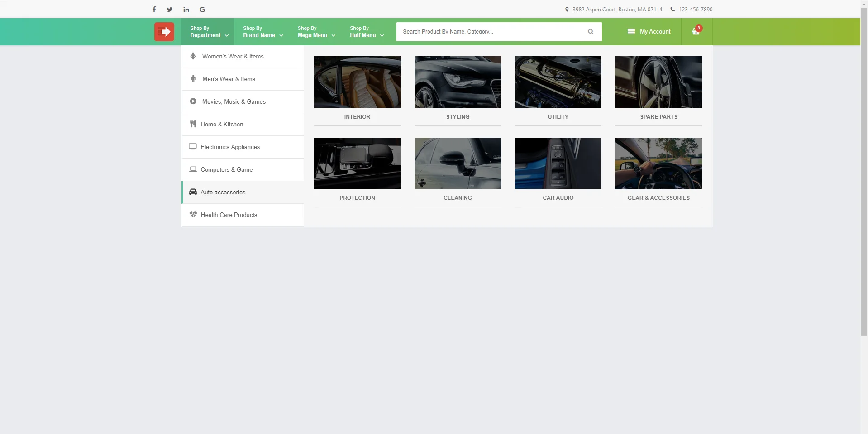Click the car icon beside Auto accessories
This screenshot has width=868, height=434.
tap(193, 192)
